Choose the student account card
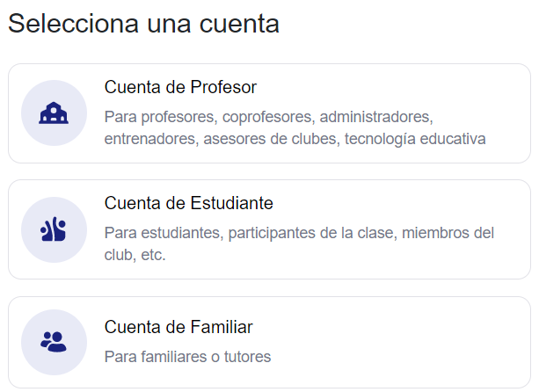The height and width of the screenshot is (392, 539). tap(269, 229)
